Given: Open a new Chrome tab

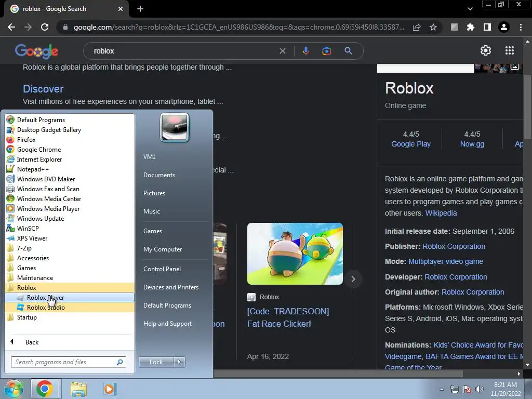Looking at the screenshot, I should coord(140,9).
